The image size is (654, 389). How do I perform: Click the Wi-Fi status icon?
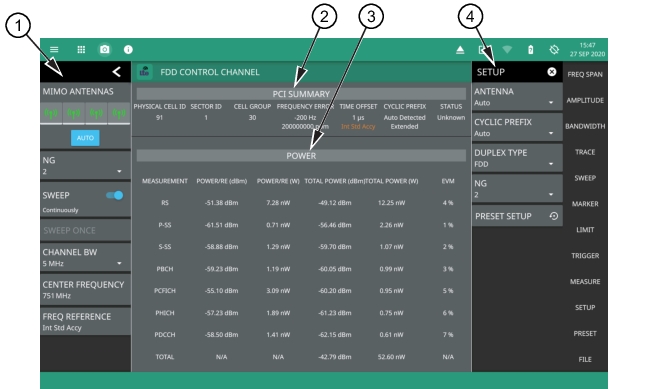pos(507,50)
